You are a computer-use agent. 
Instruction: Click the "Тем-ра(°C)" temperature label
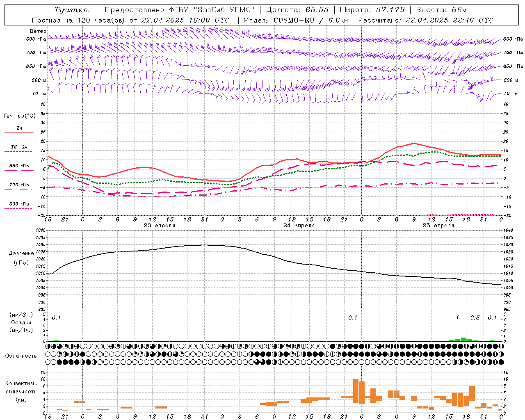tap(19, 116)
